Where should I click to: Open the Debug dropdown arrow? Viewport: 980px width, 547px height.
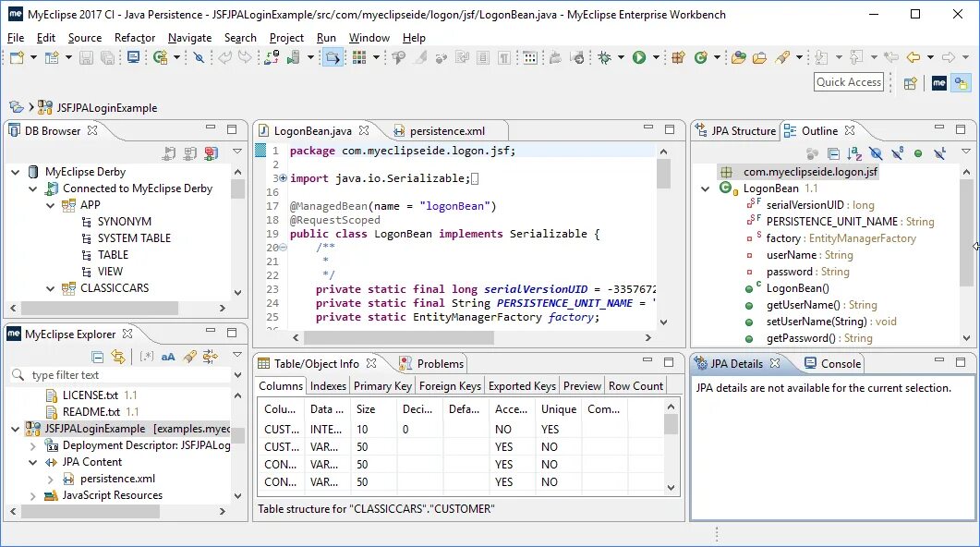pos(621,57)
